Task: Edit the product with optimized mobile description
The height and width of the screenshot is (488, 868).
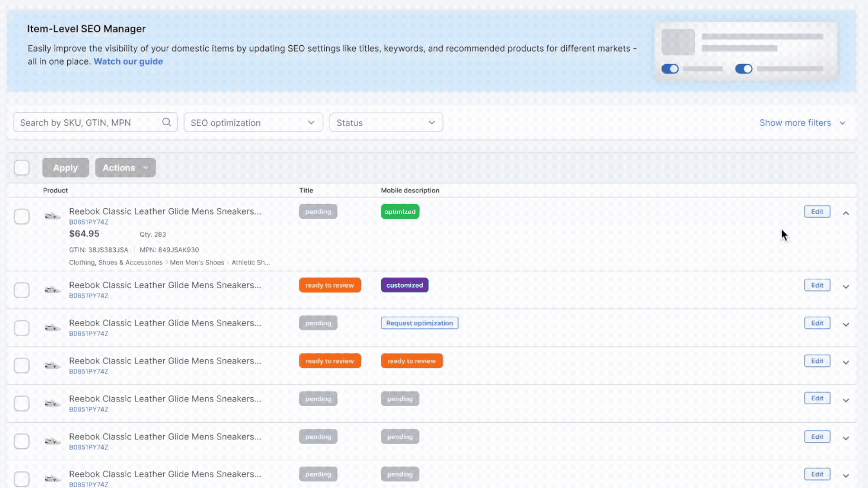Action: click(817, 211)
